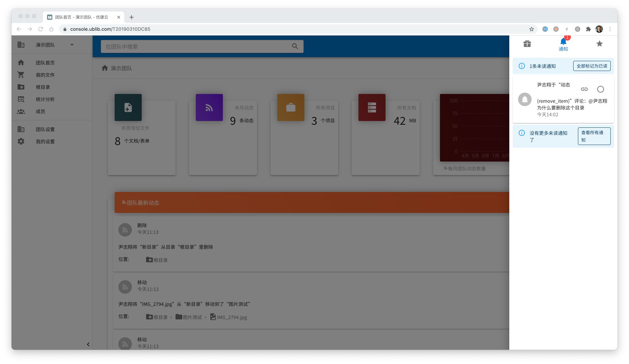
Task: Expand the 演示团队 team dropdown arrow
Action: pyautogui.click(x=72, y=45)
